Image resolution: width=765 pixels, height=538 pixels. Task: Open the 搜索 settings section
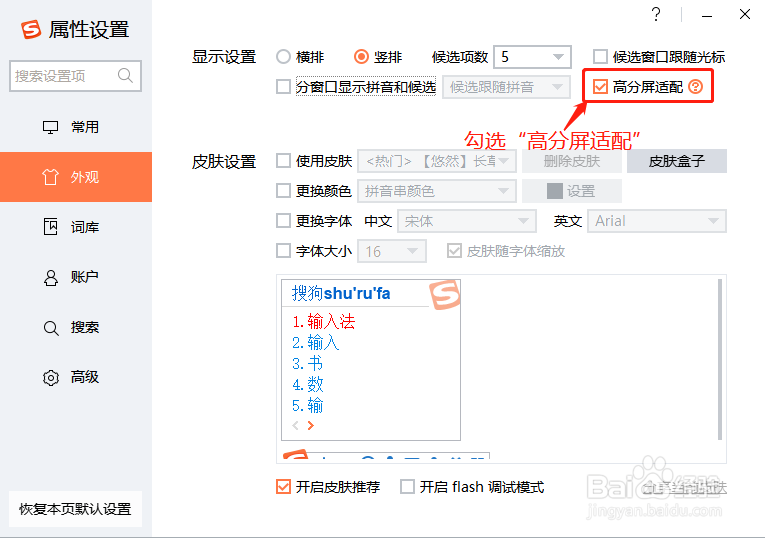tap(76, 327)
